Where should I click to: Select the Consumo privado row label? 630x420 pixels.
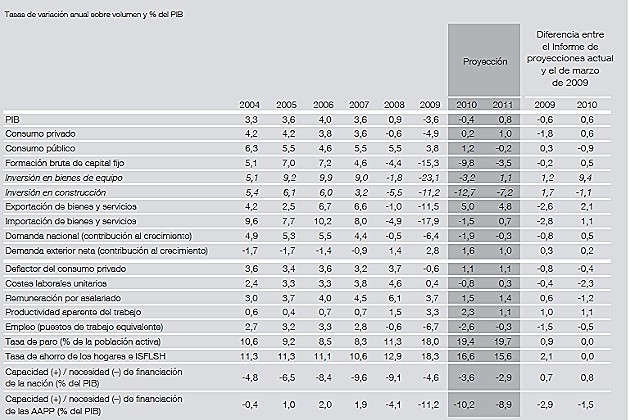pyautogui.click(x=38, y=133)
